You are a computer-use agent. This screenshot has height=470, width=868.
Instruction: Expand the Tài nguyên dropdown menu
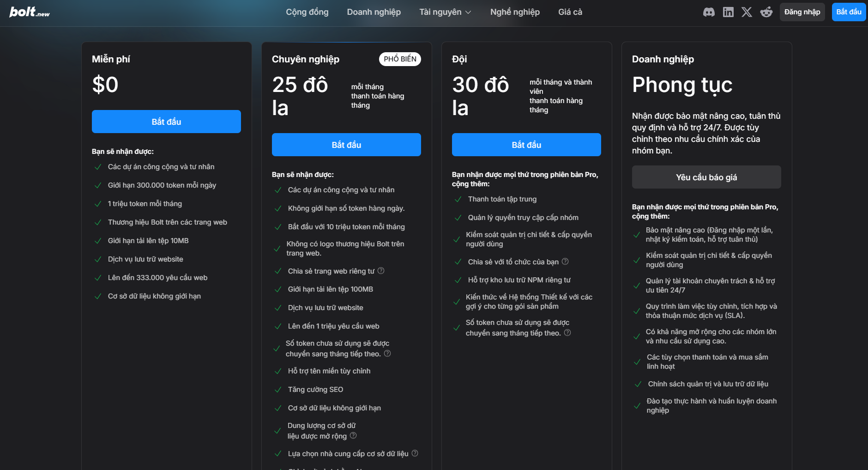[445, 12]
